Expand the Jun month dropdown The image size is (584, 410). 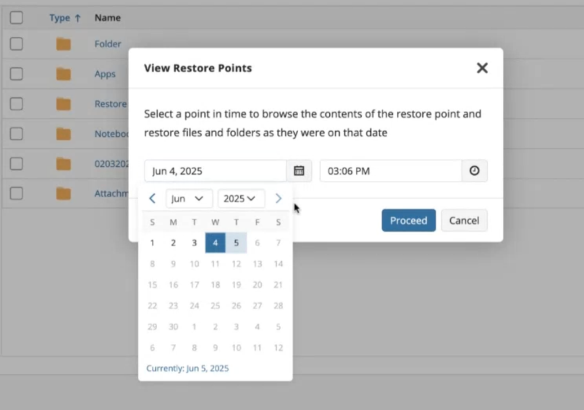click(x=189, y=198)
